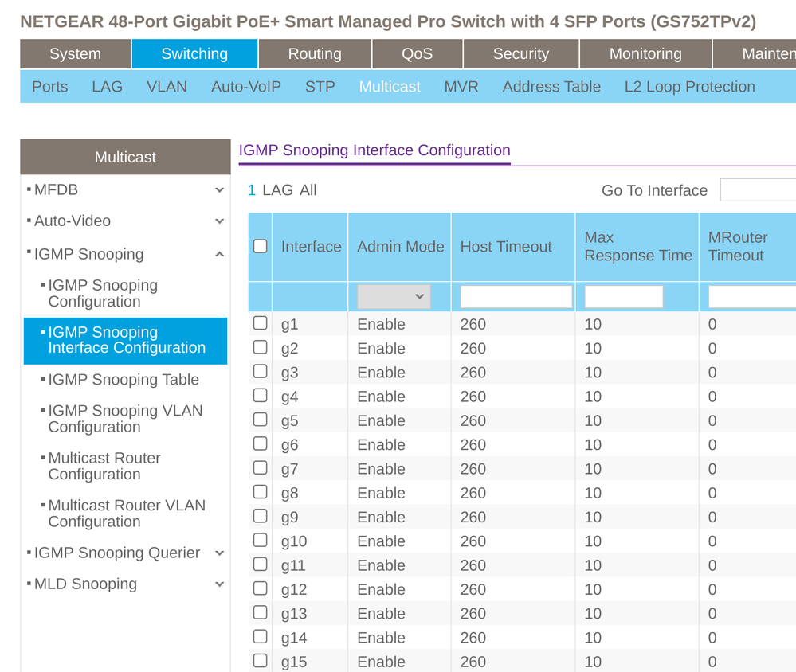Switch to the Routing main tab

314,54
